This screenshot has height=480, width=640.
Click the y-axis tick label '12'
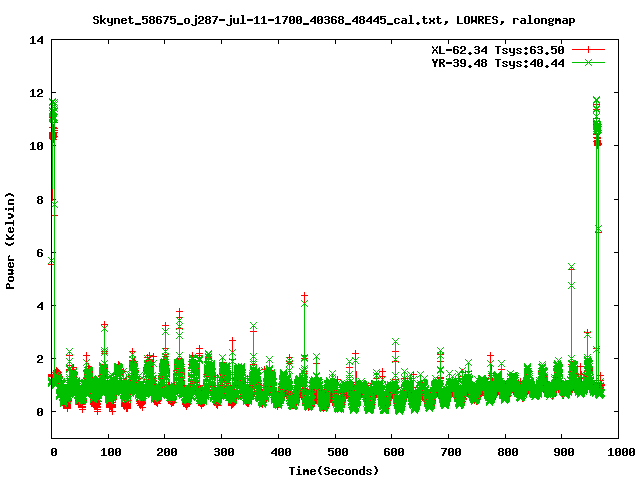[37, 93]
